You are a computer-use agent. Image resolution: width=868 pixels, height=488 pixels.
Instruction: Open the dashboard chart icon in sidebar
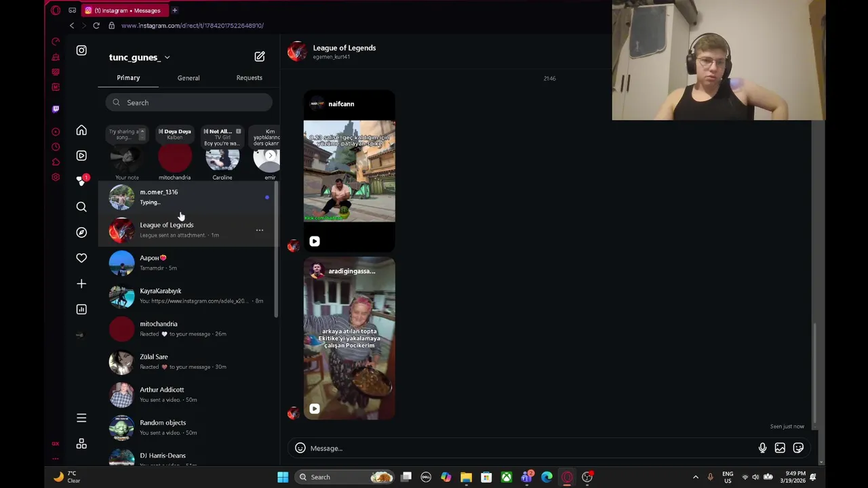click(81, 309)
